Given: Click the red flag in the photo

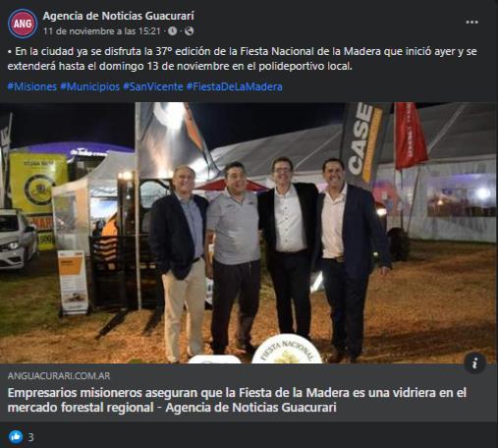Looking at the screenshot, I should [410, 136].
